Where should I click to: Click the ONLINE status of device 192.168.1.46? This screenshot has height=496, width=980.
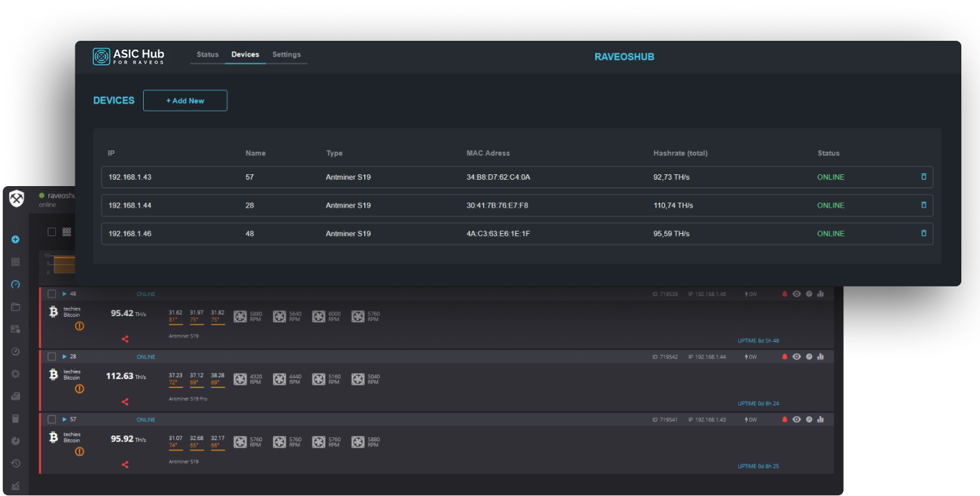pyautogui.click(x=831, y=234)
